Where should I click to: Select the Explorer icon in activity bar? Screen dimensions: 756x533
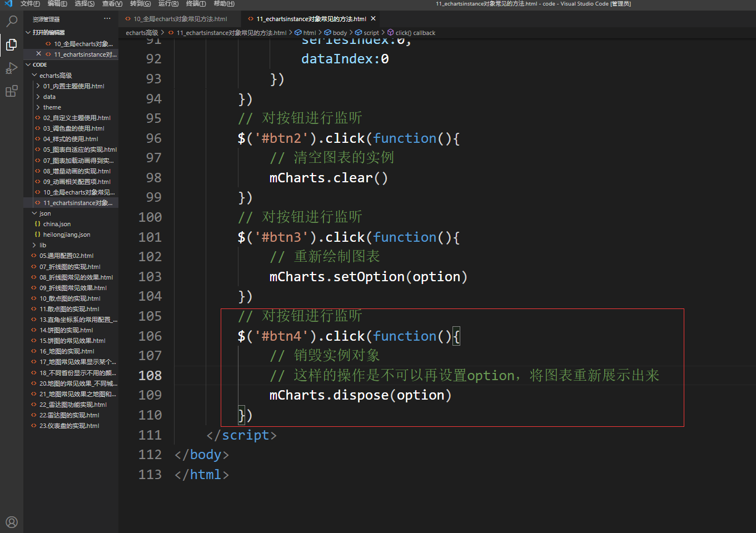11,44
